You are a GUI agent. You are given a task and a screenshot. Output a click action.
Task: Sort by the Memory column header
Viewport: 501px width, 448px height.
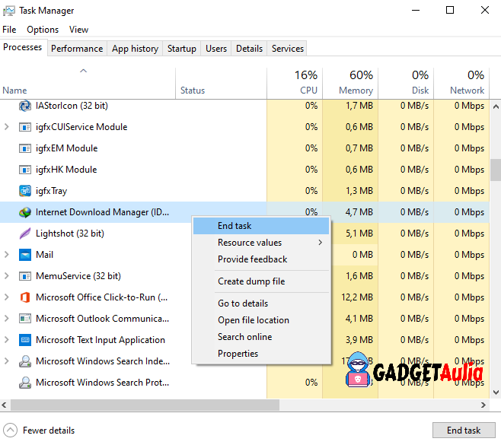pos(350,83)
